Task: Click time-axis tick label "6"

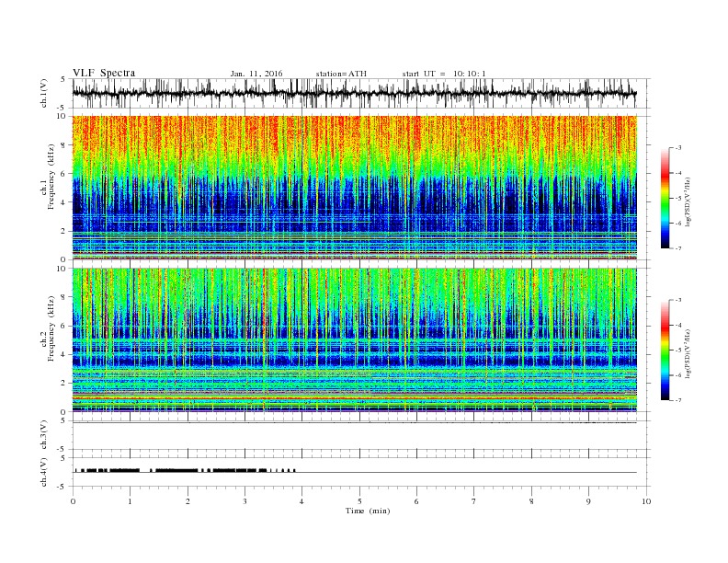Action: 417,501
